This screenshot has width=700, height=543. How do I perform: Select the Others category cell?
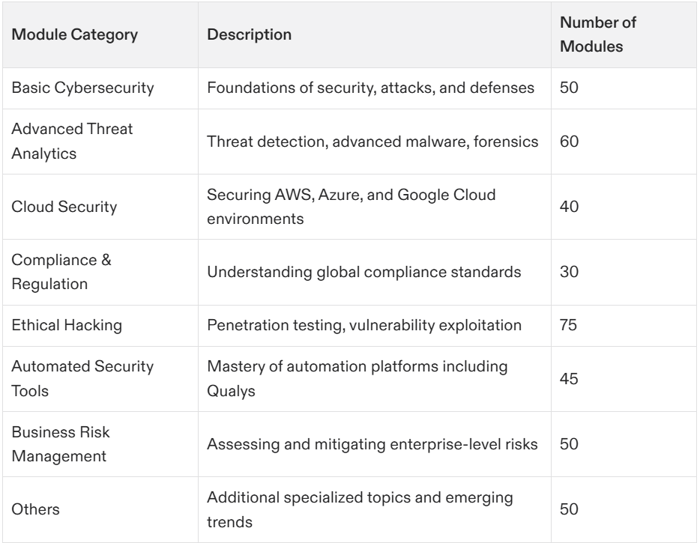point(36,509)
